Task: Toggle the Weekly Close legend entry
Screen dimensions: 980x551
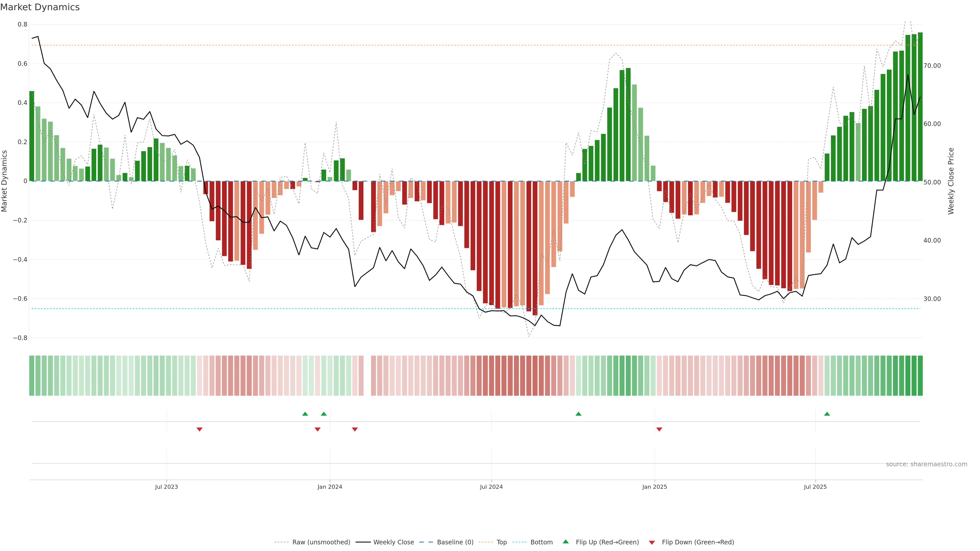Action: 393,542
